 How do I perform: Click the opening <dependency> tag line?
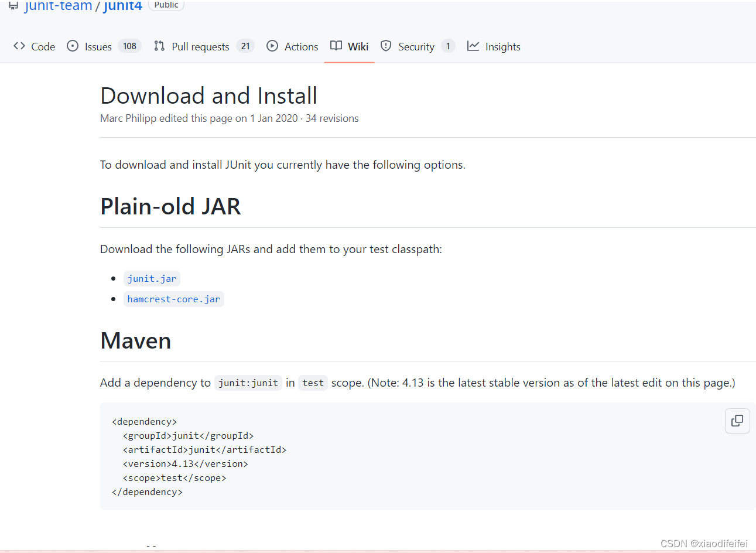(144, 422)
